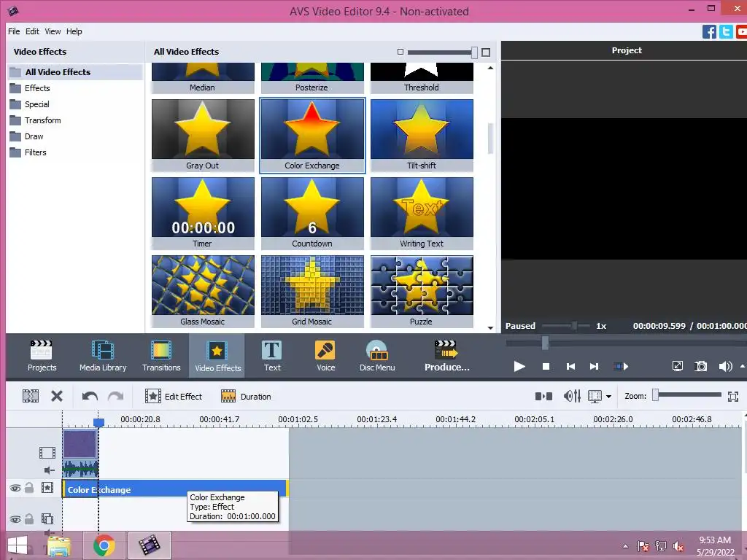Select the Gray Out effect
Image resolution: width=747 pixels, height=560 pixels.
point(203,135)
